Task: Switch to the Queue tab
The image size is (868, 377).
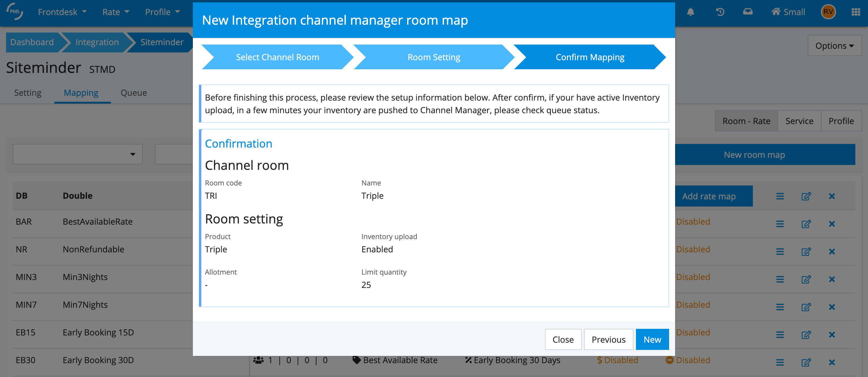Action: click(134, 92)
